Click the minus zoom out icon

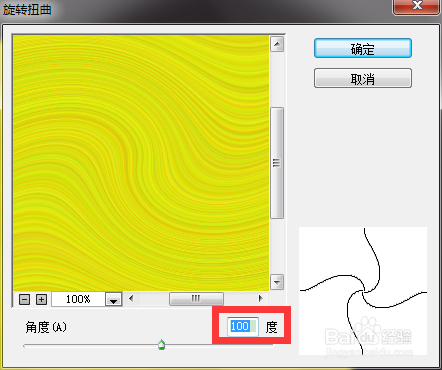tap(24, 299)
